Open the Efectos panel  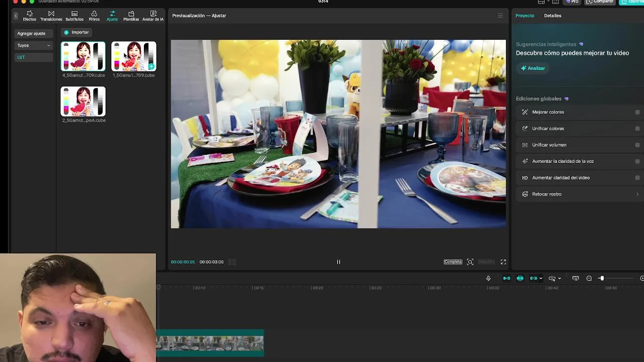[29, 16]
